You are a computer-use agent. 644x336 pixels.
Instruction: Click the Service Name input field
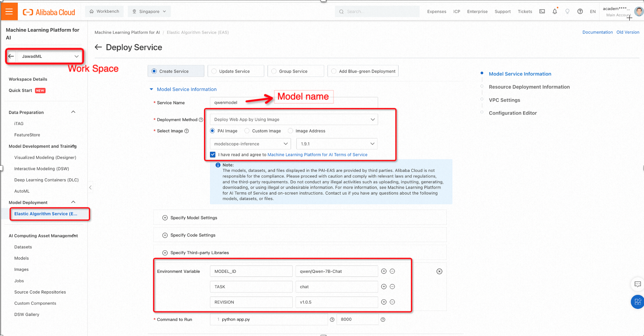294,103
